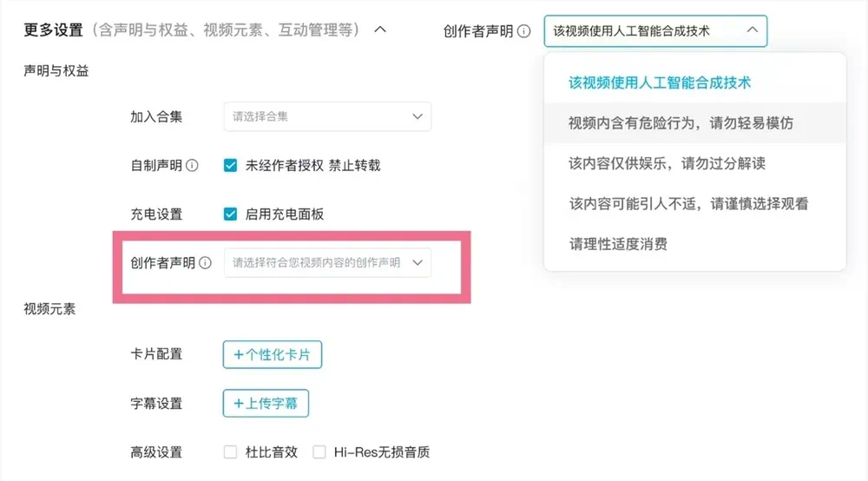The width and height of the screenshot is (868, 481).
Task: Collapse the 更多设置 section arrow
Action: coord(379,30)
